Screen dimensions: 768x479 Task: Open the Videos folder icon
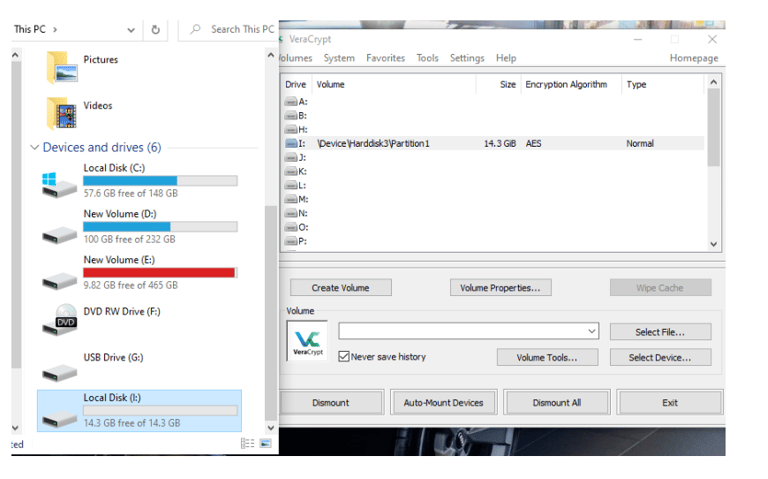pyautogui.click(x=62, y=113)
